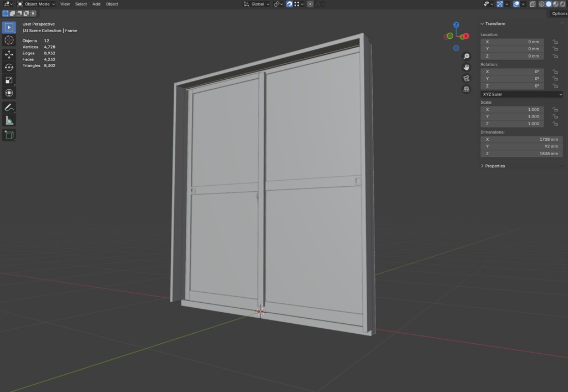Open the snapping options dropdown
Viewport: 568px width, 392px height.
(300, 4)
